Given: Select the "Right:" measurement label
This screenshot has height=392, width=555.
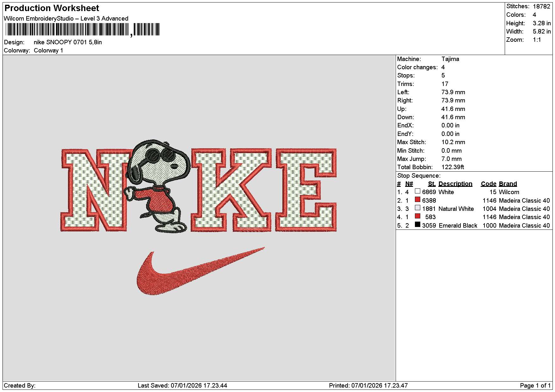Looking at the screenshot, I should (405, 101).
